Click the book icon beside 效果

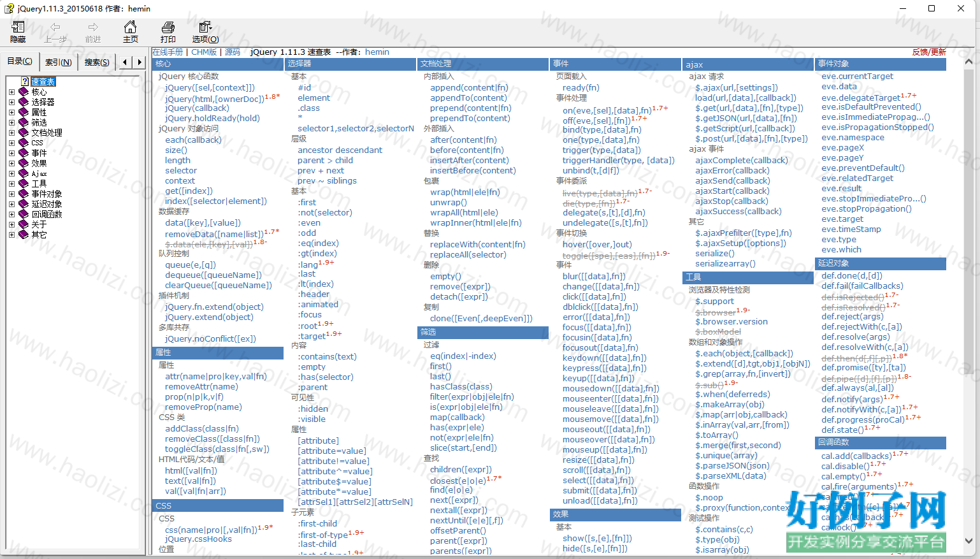[24, 163]
